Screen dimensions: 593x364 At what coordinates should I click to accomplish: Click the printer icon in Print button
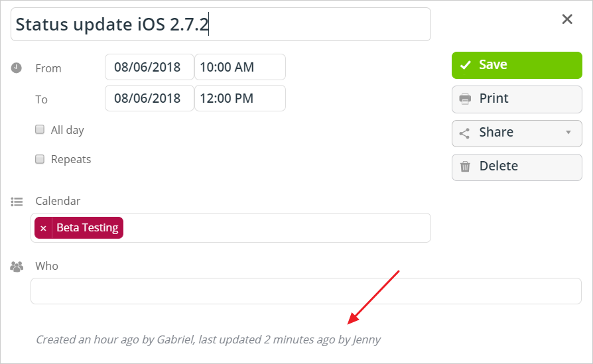(x=465, y=99)
